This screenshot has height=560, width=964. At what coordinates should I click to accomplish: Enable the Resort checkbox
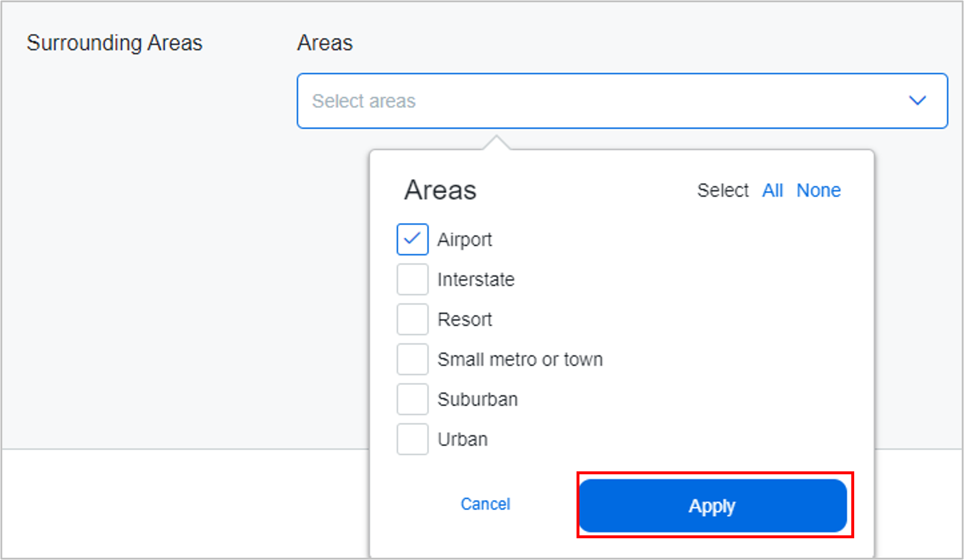click(412, 319)
